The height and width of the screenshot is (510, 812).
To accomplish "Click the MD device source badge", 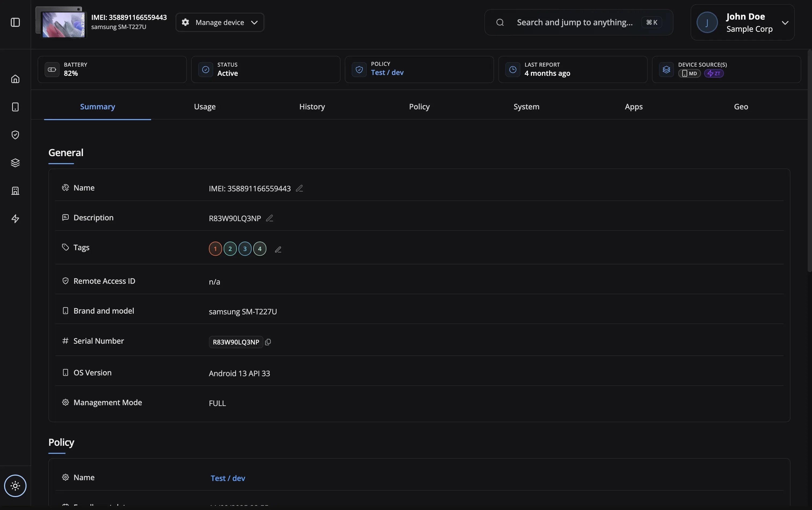I will tap(689, 74).
